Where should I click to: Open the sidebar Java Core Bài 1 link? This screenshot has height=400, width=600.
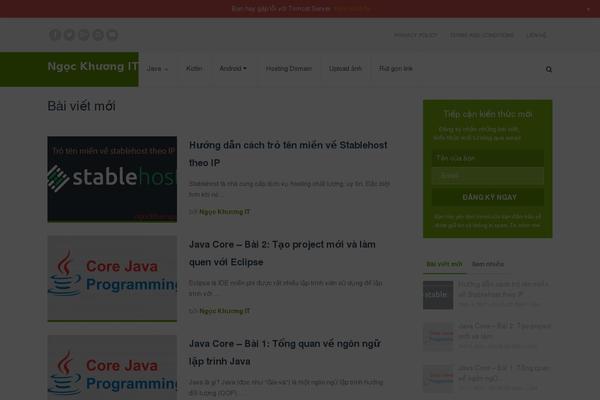(504, 373)
